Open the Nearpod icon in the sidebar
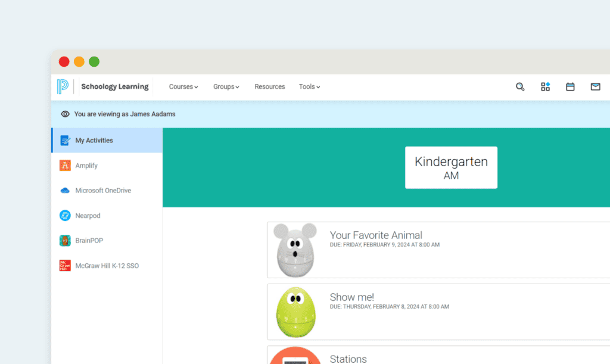 click(x=64, y=215)
